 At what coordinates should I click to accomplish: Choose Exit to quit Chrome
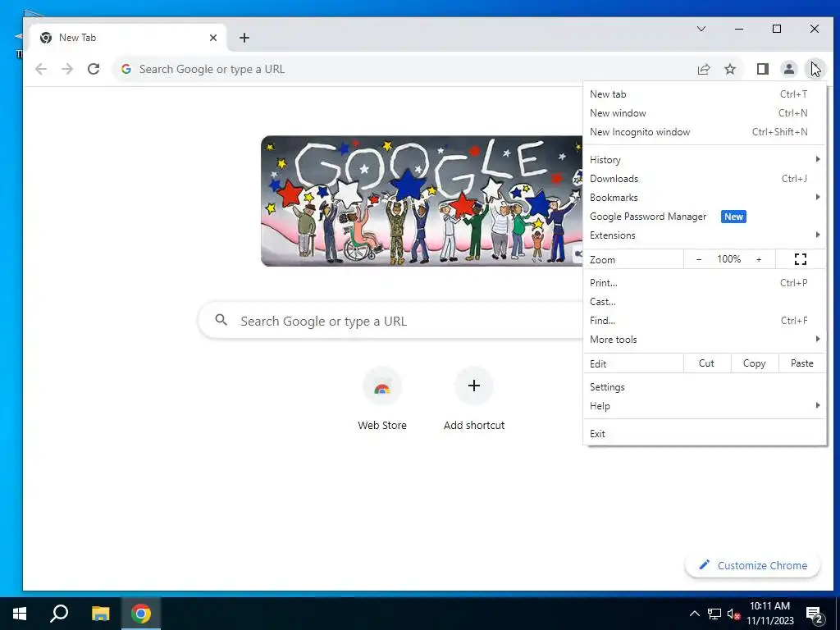pyautogui.click(x=705, y=434)
